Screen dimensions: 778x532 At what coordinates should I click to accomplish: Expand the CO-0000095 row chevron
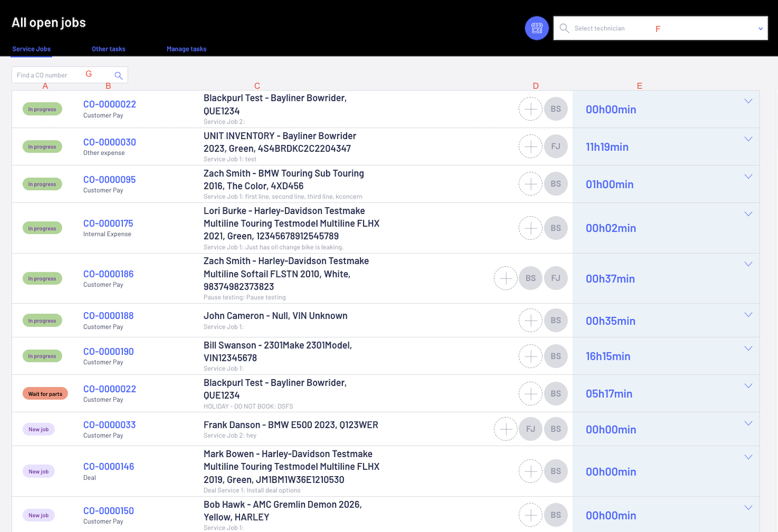pyautogui.click(x=748, y=176)
